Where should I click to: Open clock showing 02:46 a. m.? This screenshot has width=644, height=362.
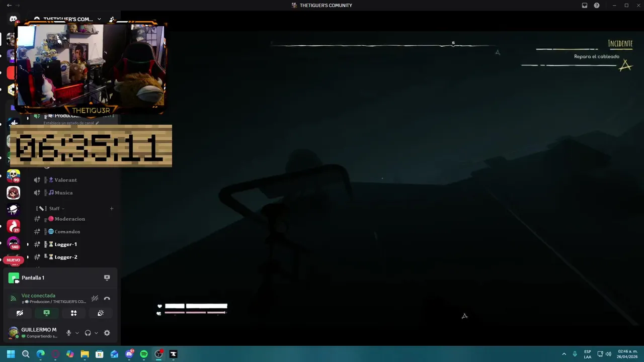pos(627,354)
